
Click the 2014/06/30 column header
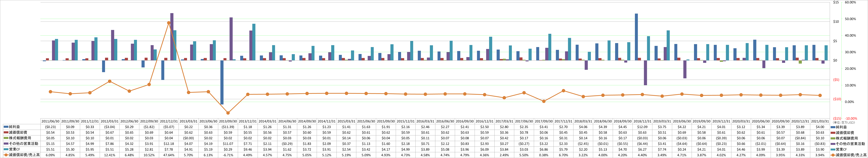(287, 121)
